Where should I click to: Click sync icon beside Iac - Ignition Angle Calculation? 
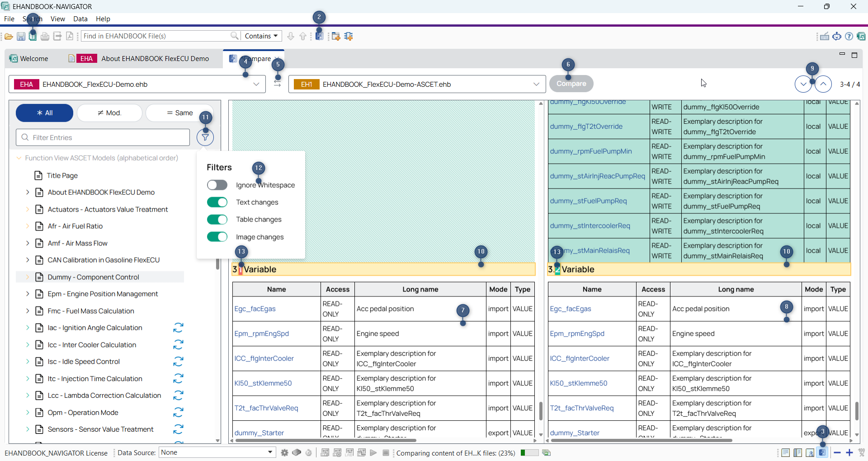click(x=178, y=328)
